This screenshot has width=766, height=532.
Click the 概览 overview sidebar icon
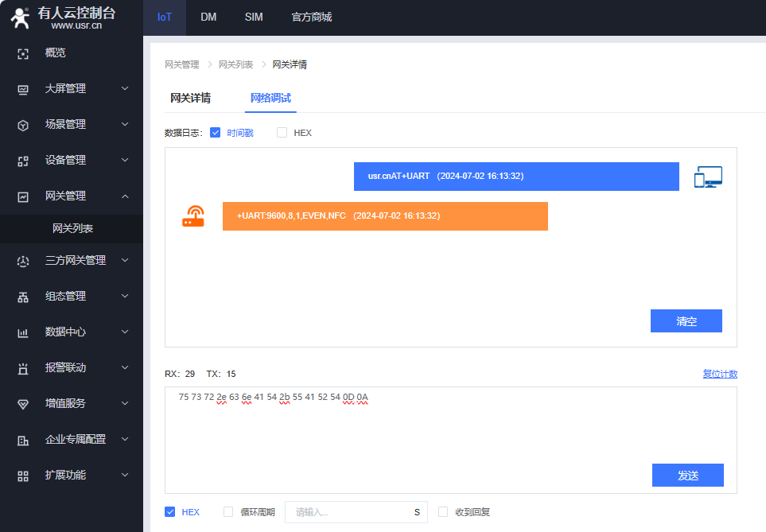click(x=23, y=53)
